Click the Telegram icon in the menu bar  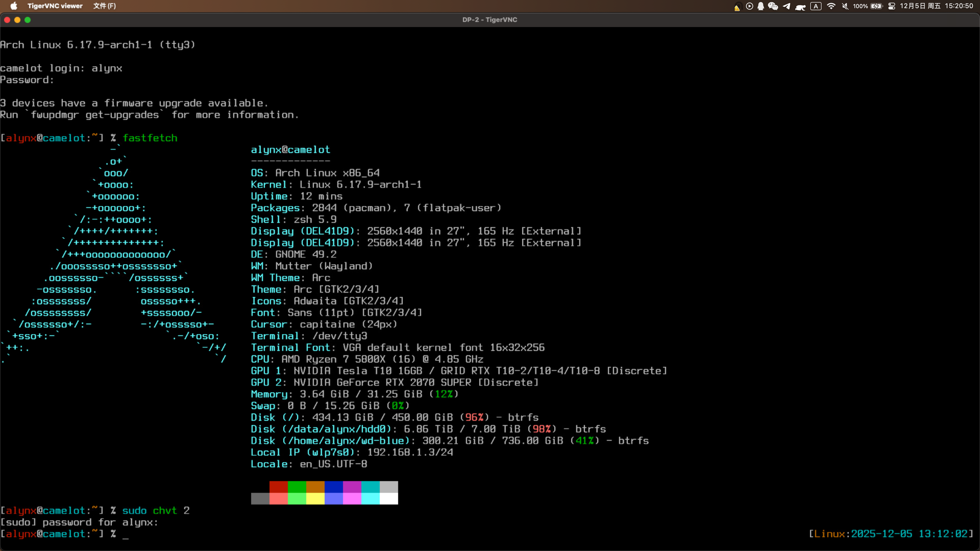787,6
